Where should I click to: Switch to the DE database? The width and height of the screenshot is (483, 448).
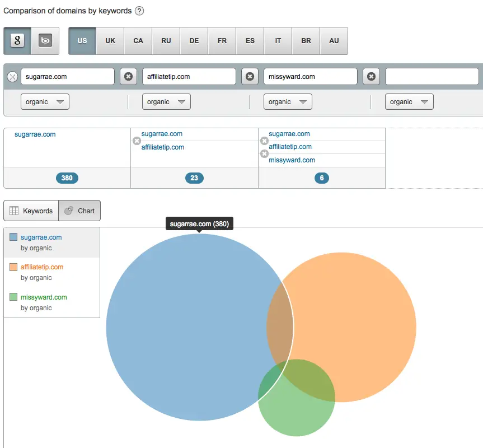click(x=194, y=41)
